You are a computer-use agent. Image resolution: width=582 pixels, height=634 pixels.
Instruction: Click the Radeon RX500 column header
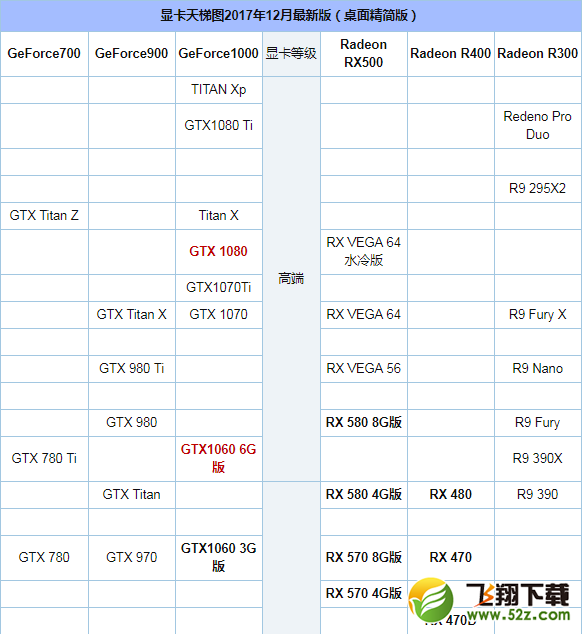(364, 54)
